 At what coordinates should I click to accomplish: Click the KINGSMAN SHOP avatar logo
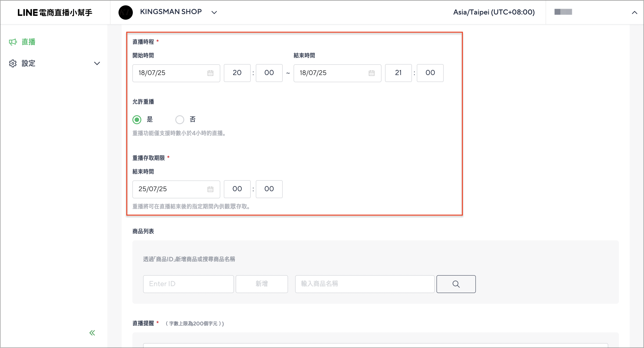125,12
